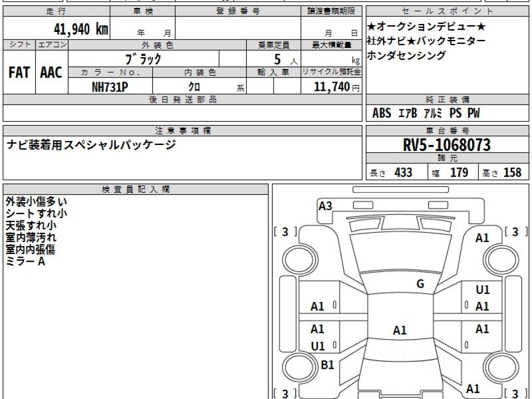Click the ホンダセンシング text

click(x=407, y=55)
